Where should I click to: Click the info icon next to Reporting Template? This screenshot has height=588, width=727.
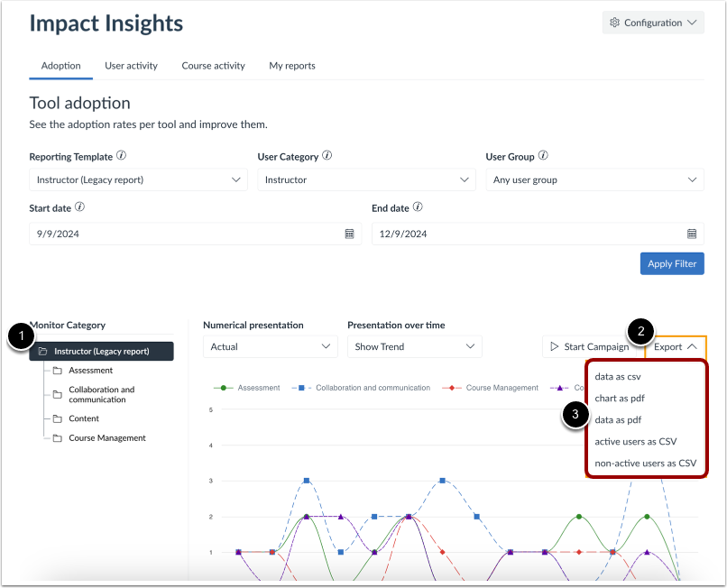tap(123, 156)
